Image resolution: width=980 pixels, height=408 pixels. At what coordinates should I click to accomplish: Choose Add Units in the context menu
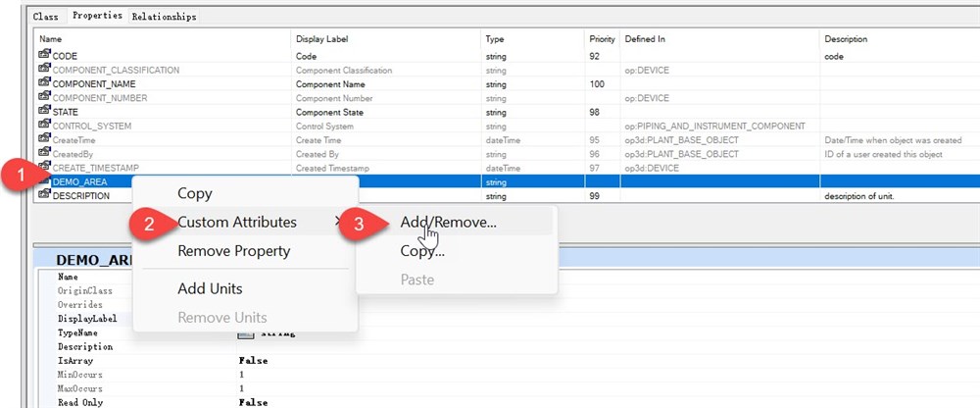(210, 288)
